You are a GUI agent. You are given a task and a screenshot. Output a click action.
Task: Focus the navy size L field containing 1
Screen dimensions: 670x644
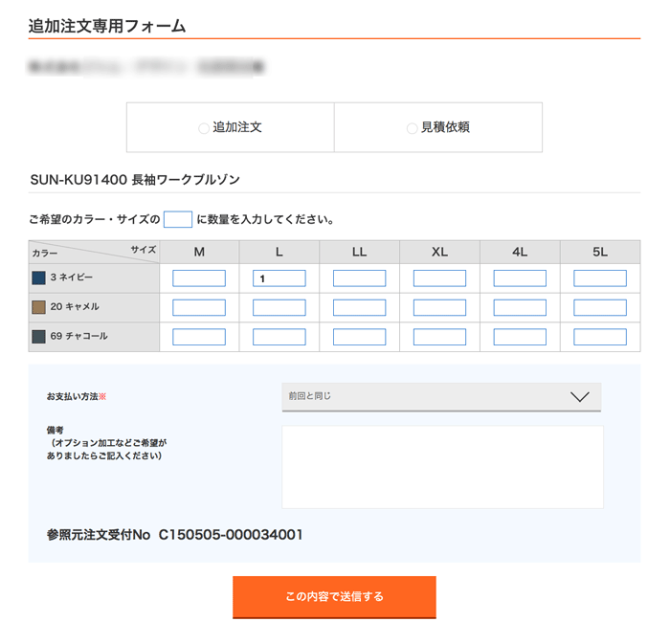pyautogui.click(x=279, y=278)
